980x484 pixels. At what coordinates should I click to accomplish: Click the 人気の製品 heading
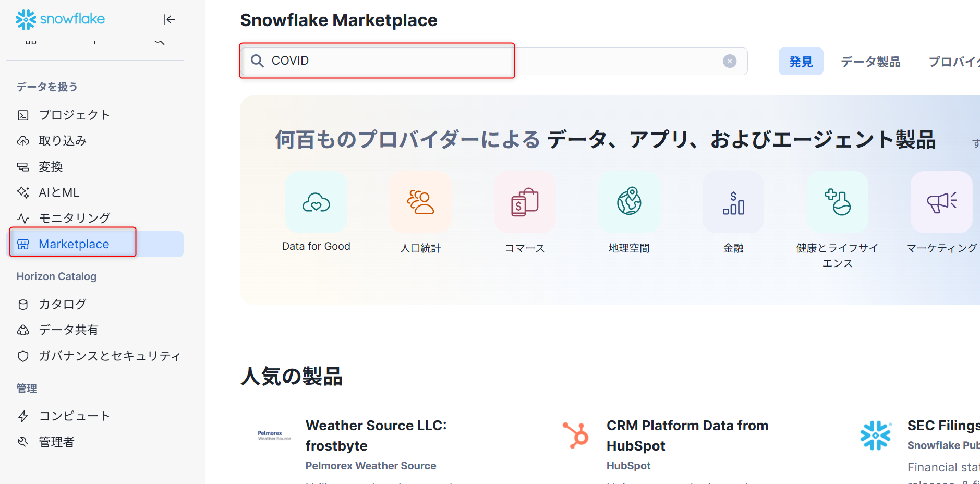[292, 376]
